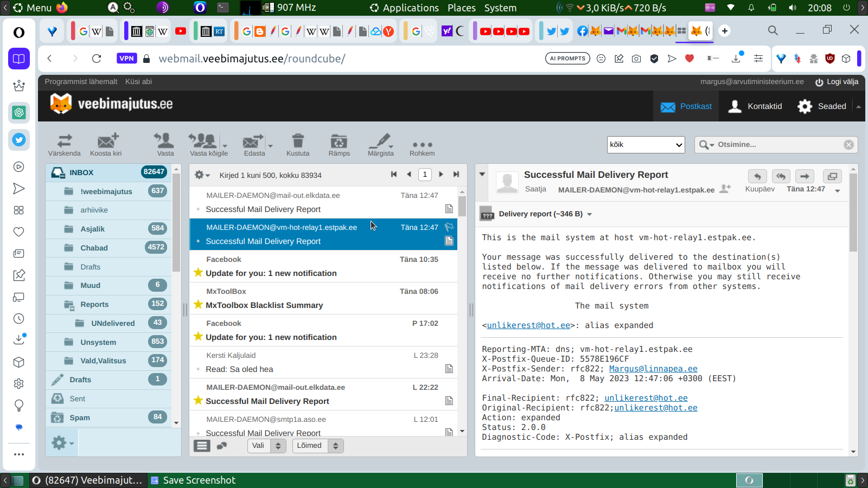Switch to flat list view at list bottom
This screenshot has height=488, width=868.
coord(202,446)
